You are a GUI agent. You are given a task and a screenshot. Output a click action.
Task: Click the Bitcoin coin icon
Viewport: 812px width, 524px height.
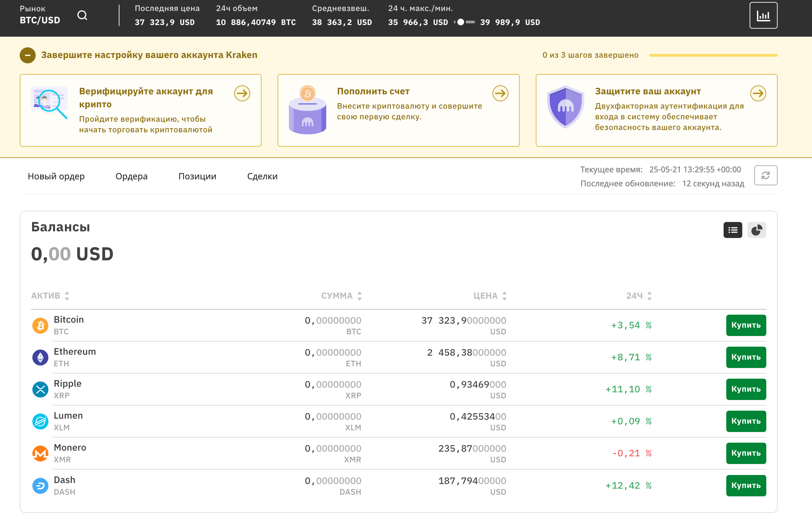coord(40,325)
